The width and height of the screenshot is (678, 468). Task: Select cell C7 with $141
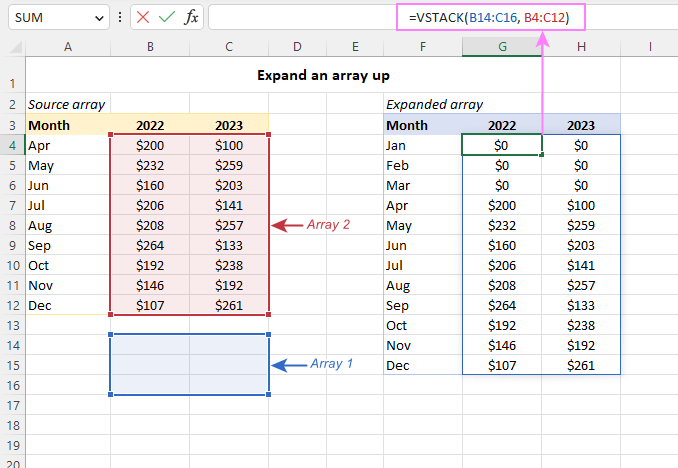tap(229, 205)
